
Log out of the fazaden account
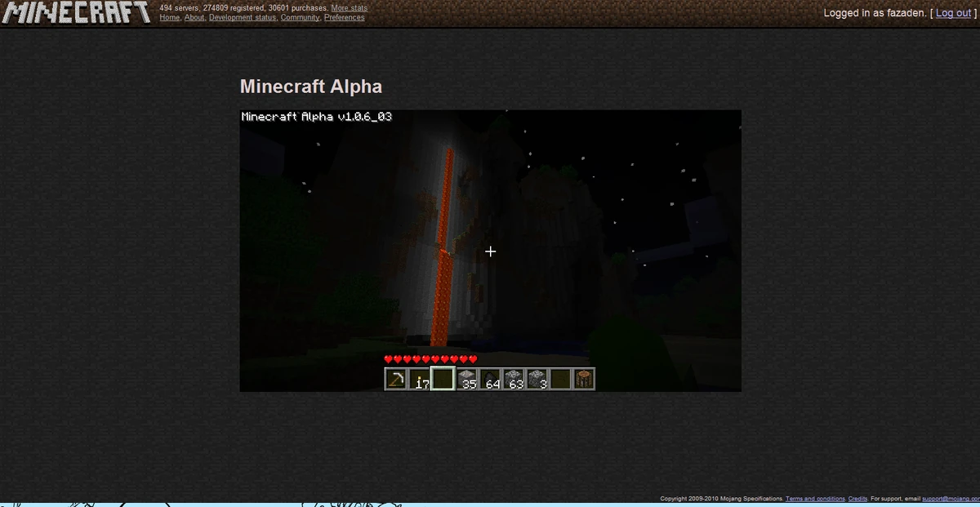(x=952, y=13)
